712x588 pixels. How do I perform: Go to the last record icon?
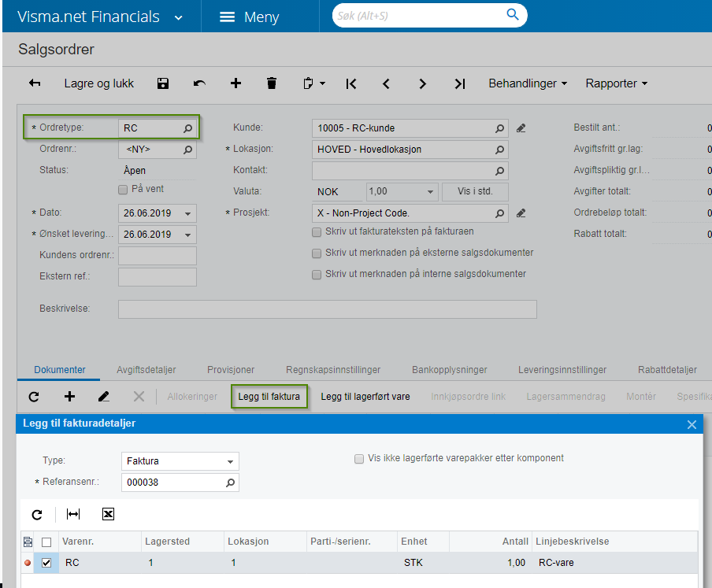[x=459, y=83]
